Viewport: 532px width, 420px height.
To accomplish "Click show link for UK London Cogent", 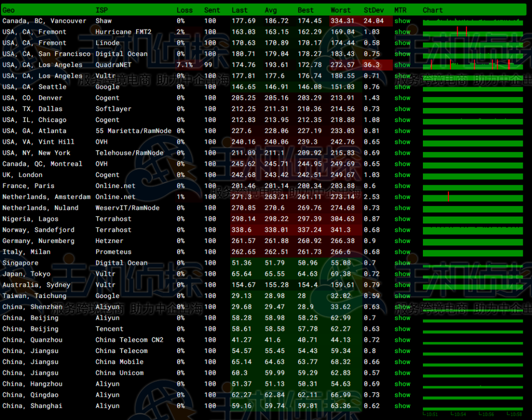I will click(x=402, y=175).
